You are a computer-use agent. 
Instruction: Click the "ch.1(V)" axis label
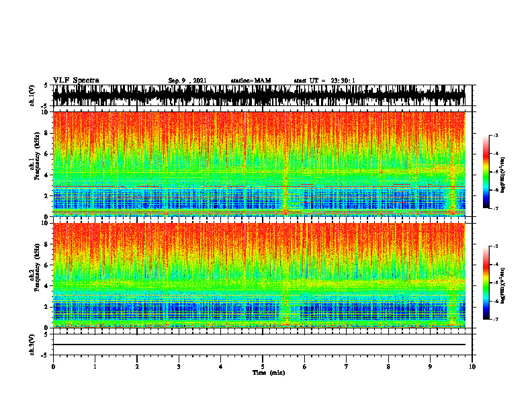[32, 95]
